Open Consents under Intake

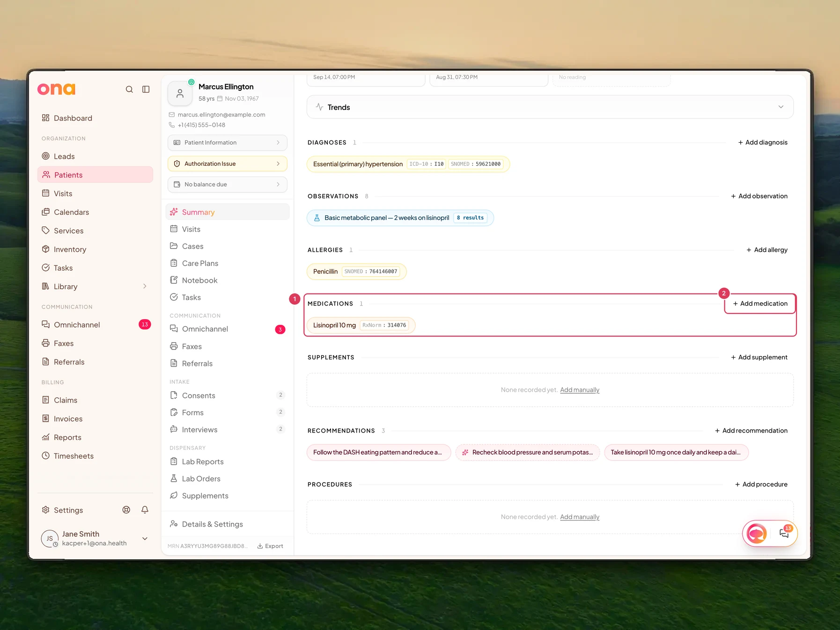[228, 396]
